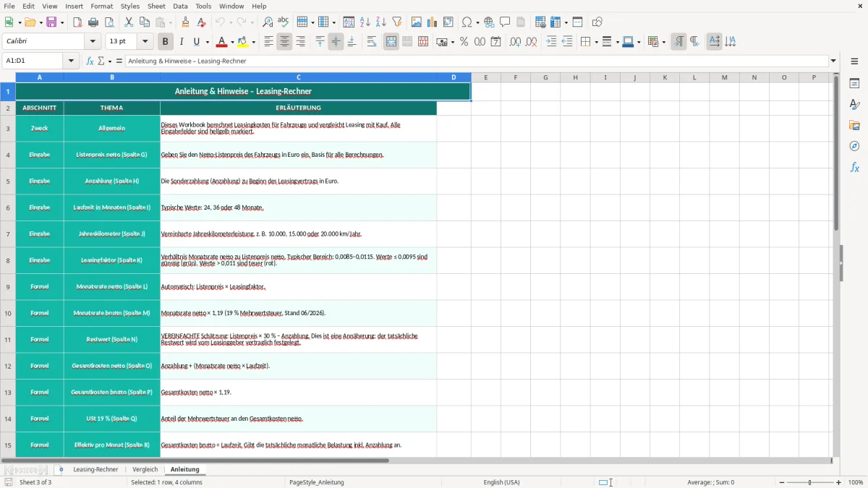Click the Spelling check icon
Image resolution: width=868 pixels, height=488 pixels.
click(x=283, y=22)
